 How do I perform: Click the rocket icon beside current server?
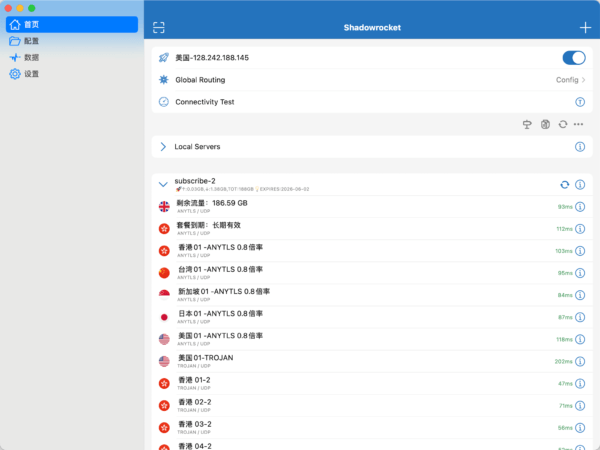click(x=163, y=58)
